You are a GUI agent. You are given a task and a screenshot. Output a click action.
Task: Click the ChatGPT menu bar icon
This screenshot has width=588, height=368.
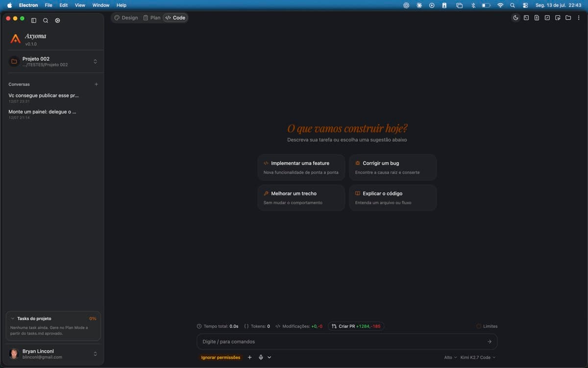pyautogui.click(x=406, y=5)
